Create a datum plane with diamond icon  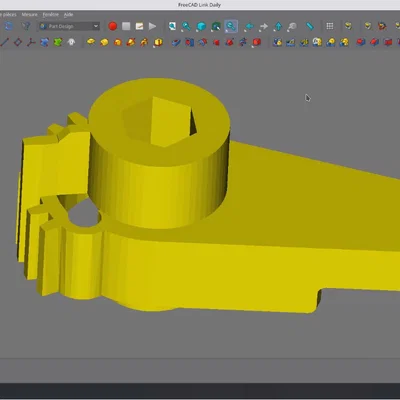pos(18,42)
